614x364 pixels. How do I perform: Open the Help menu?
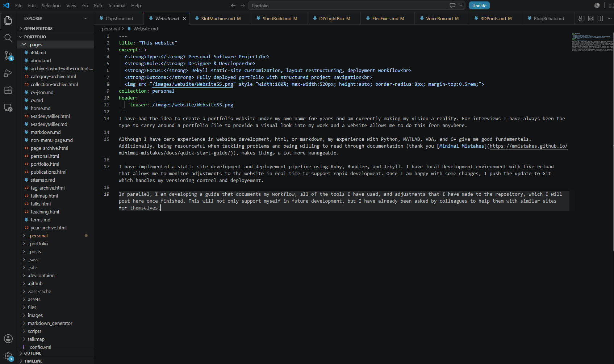pos(136,5)
